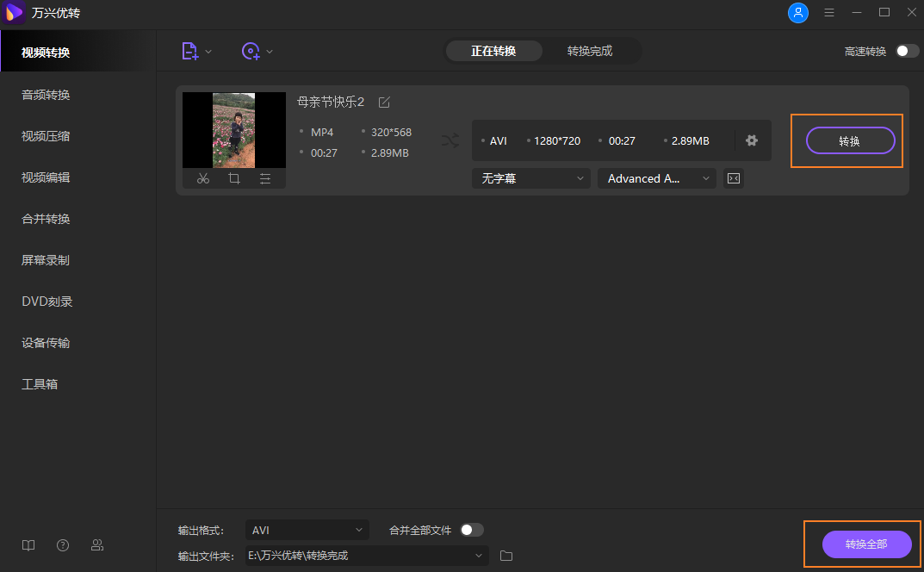This screenshot has height=572, width=924.
Task: Open output settings gear icon
Action: (x=752, y=140)
